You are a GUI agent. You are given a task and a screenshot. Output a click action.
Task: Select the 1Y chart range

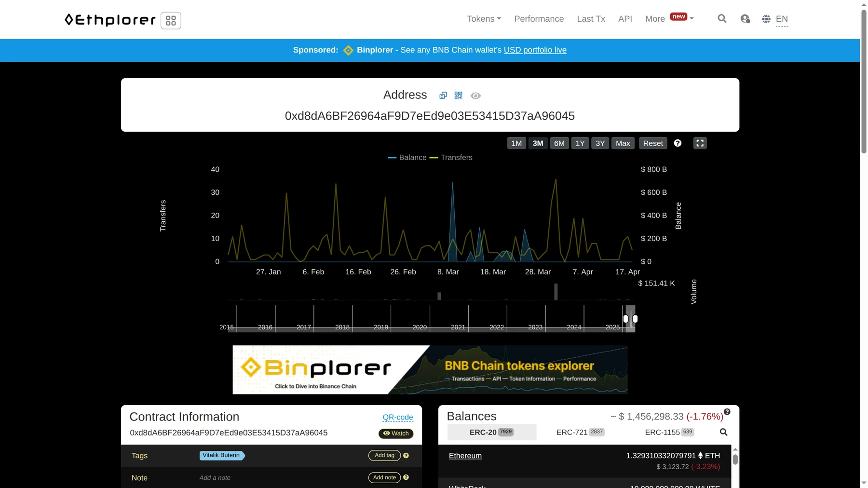(580, 143)
